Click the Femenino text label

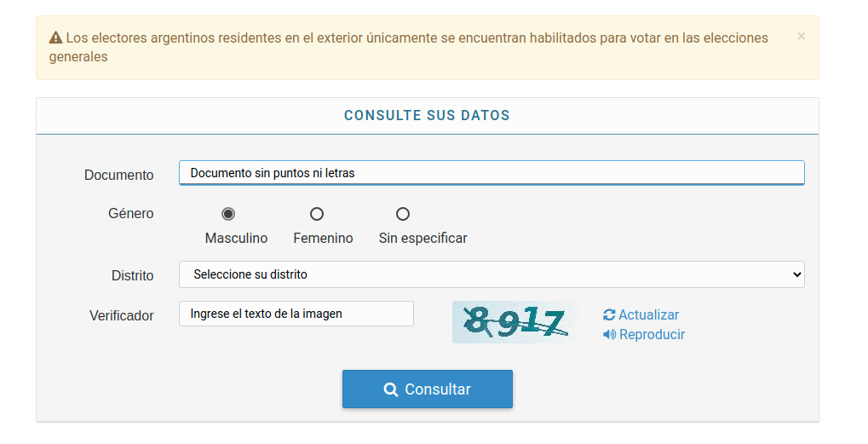point(323,239)
